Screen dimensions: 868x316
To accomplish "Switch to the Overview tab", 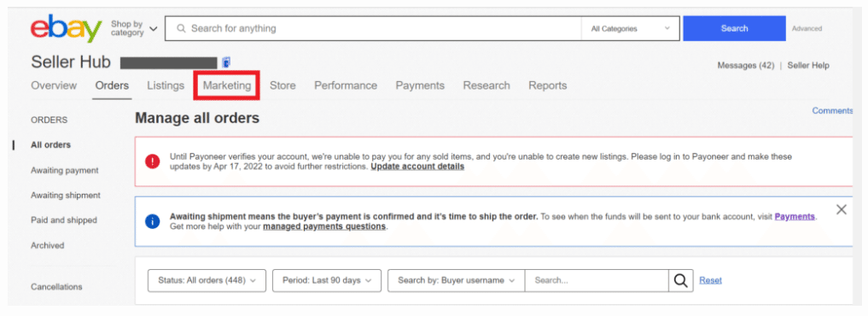I will pyautogui.click(x=54, y=85).
